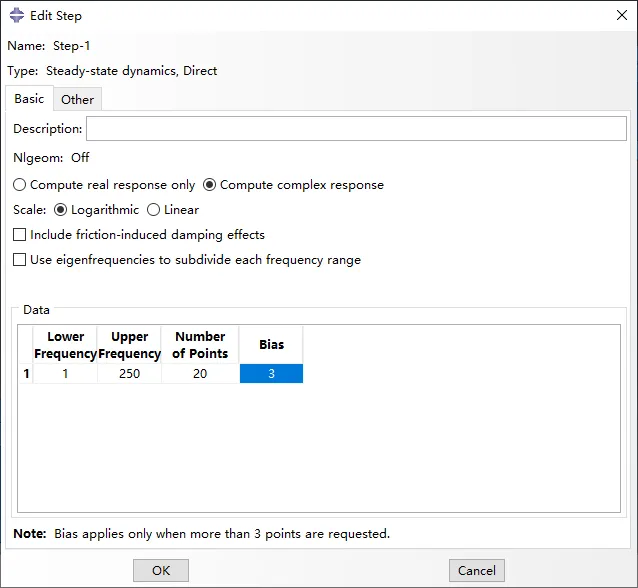Click Type Steady-state dynamics, Direct text
The image size is (638, 588).
(x=112, y=71)
